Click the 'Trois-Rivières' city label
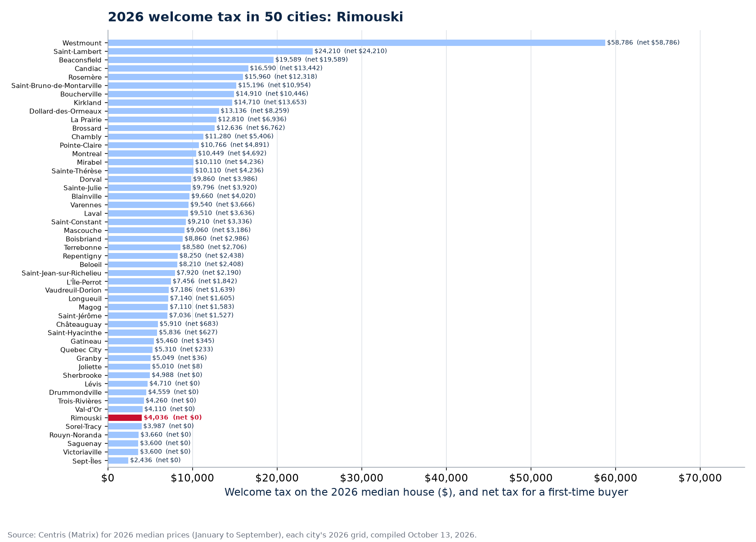Screen dimensions: 756x542 pos(80,401)
